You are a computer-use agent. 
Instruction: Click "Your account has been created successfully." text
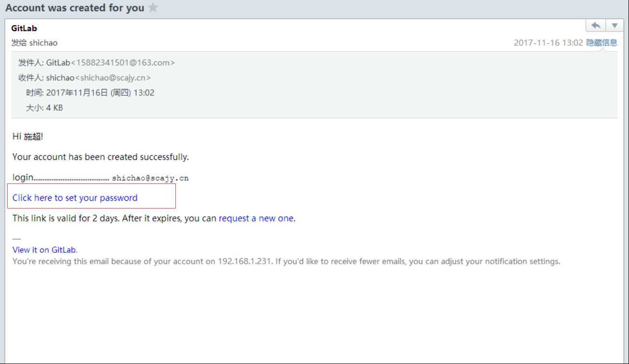(x=101, y=157)
